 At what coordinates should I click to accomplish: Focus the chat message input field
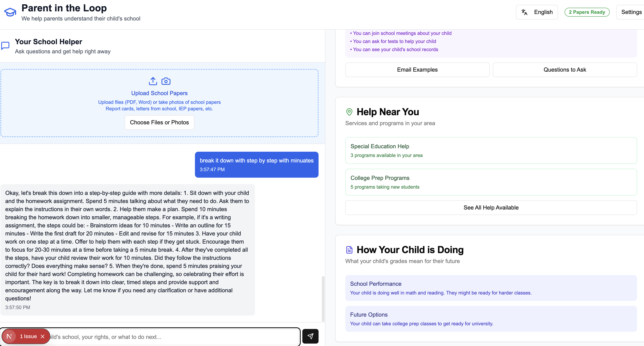click(x=175, y=337)
